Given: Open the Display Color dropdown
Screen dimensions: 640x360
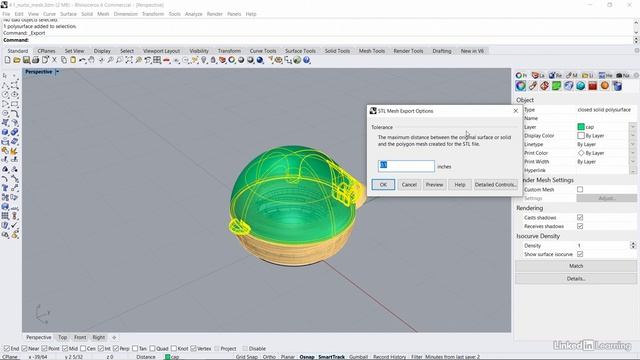Looking at the screenshot, I should [633, 136].
